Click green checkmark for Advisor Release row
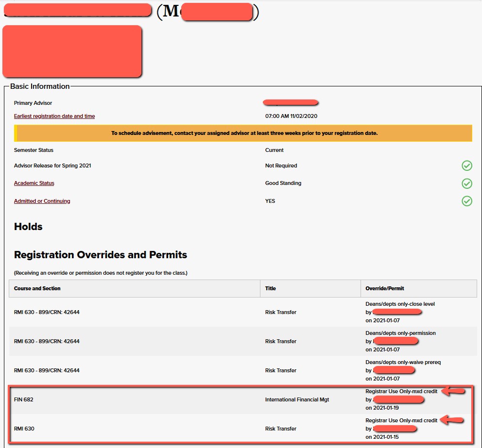 coord(466,166)
